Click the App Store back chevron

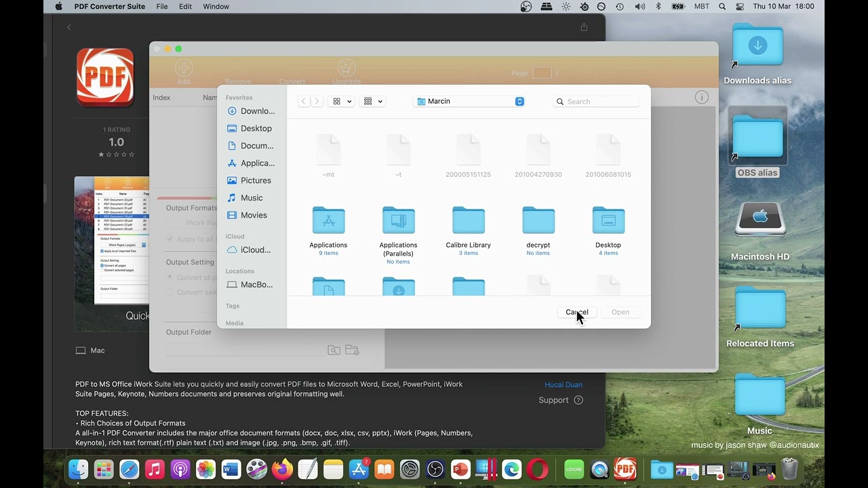(x=69, y=27)
